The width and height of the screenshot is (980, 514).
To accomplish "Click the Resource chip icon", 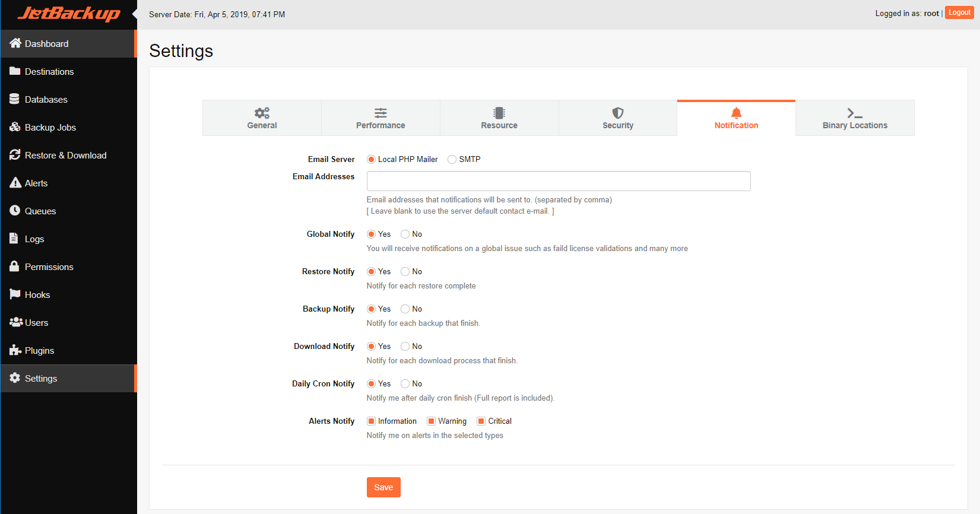I will [x=499, y=113].
